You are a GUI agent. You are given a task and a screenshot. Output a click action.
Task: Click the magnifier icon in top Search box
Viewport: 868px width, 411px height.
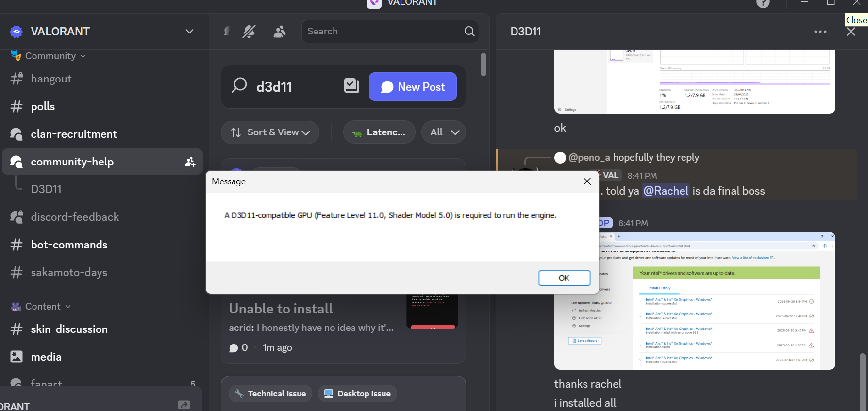click(x=469, y=31)
